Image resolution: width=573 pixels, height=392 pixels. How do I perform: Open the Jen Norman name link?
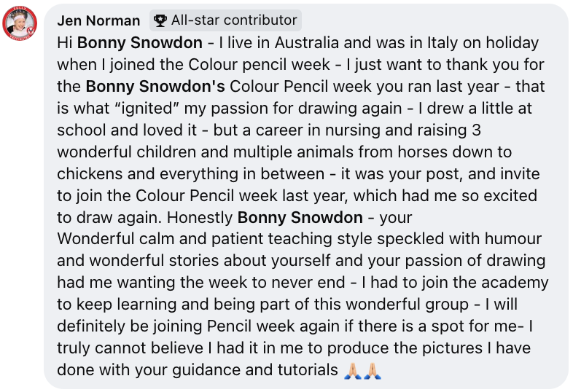tap(98, 21)
